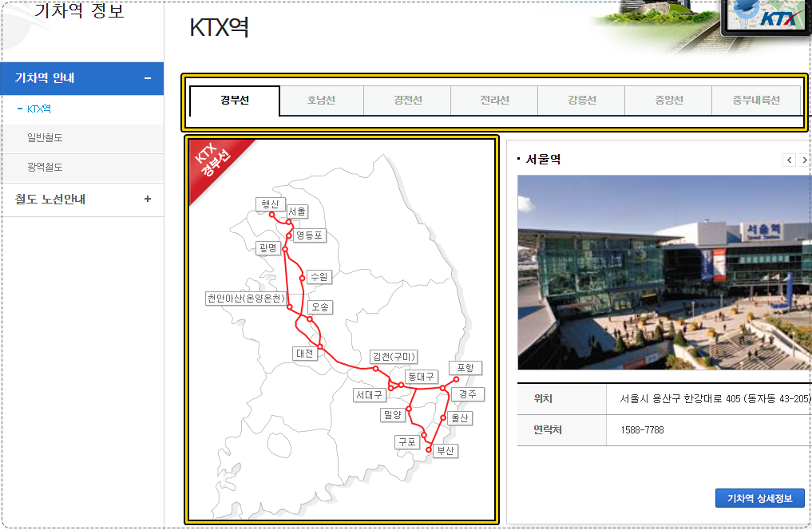812x530 pixels.
Task: Select 영등포 station on the map
Action: click(309, 235)
